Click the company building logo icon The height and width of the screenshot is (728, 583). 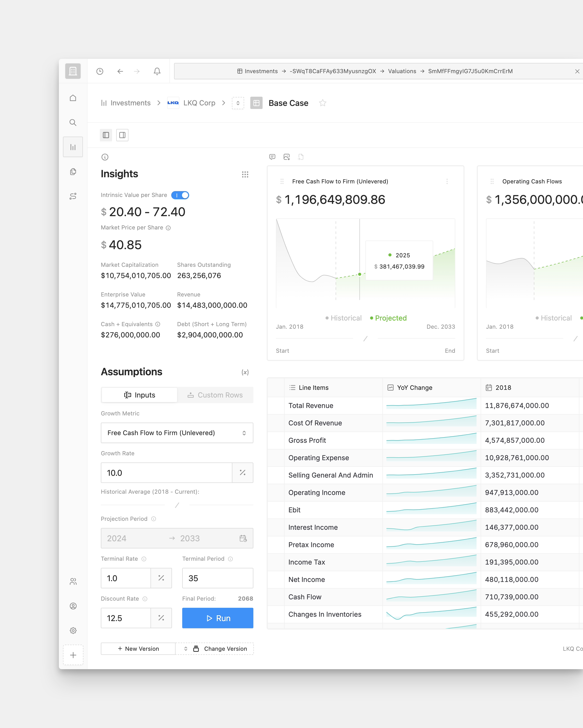[x=73, y=71]
